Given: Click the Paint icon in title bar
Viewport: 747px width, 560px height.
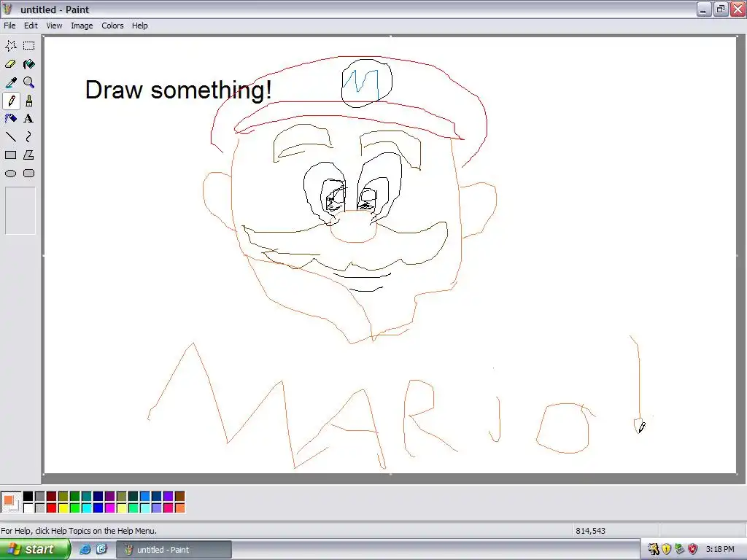Looking at the screenshot, I should pyautogui.click(x=8, y=9).
